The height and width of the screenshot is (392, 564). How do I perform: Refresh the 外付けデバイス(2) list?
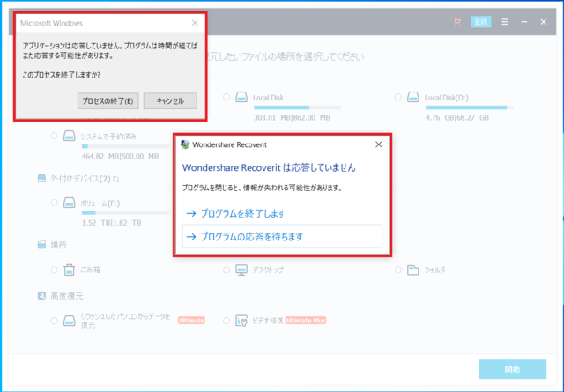pos(115,179)
